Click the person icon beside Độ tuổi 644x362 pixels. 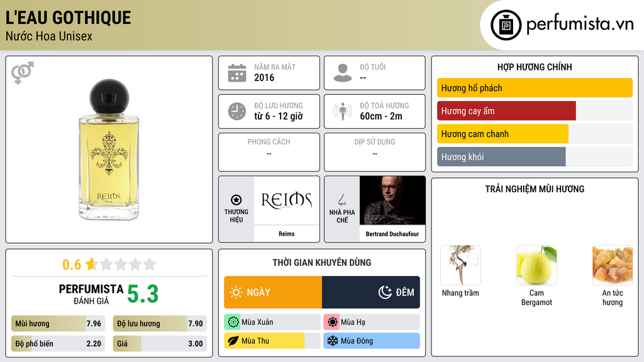click(343, 73)
